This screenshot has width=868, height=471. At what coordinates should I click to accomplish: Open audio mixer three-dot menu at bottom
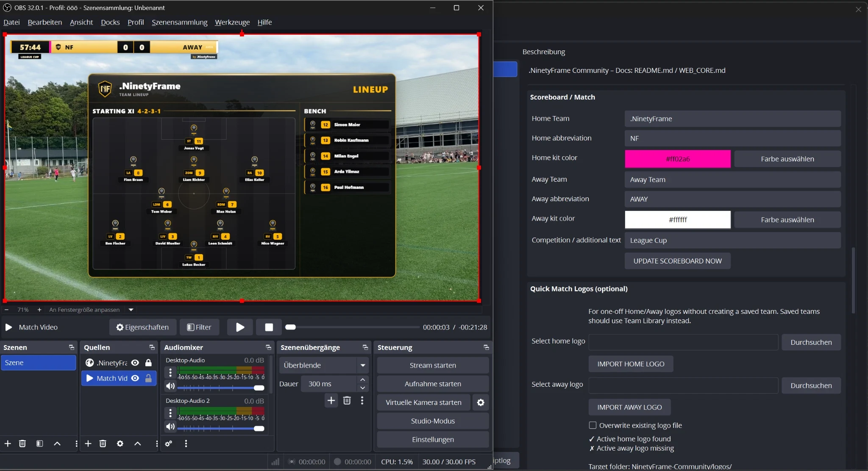186,443
